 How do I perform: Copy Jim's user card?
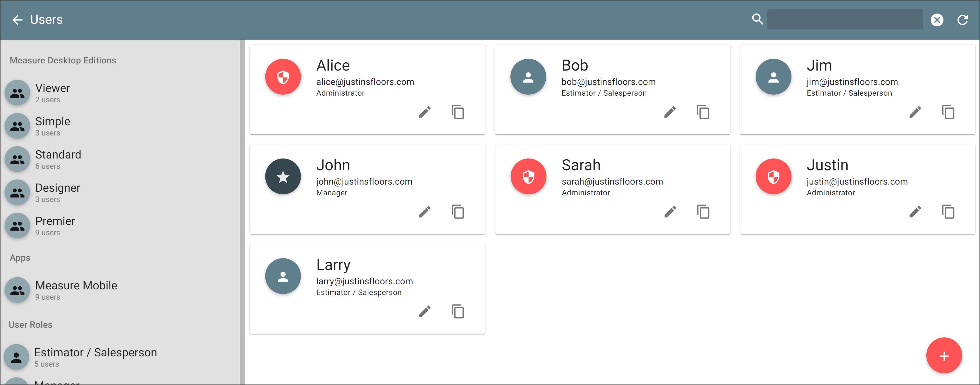(x=948, y=112)
